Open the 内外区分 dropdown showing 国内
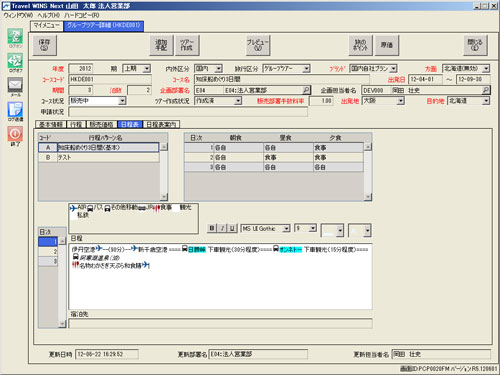The image size is (500, 375). 218,69
